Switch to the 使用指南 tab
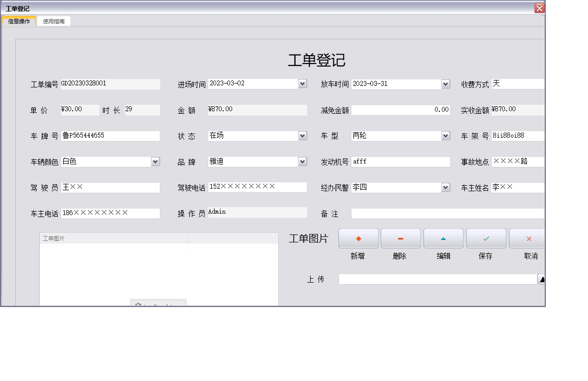 pyautogui.click(x=53, y=21)
